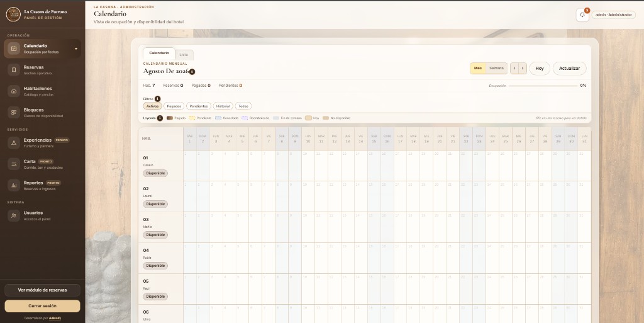Open the Experiencias sidebar section
644x323 pixels.
(x=42, y=142)
